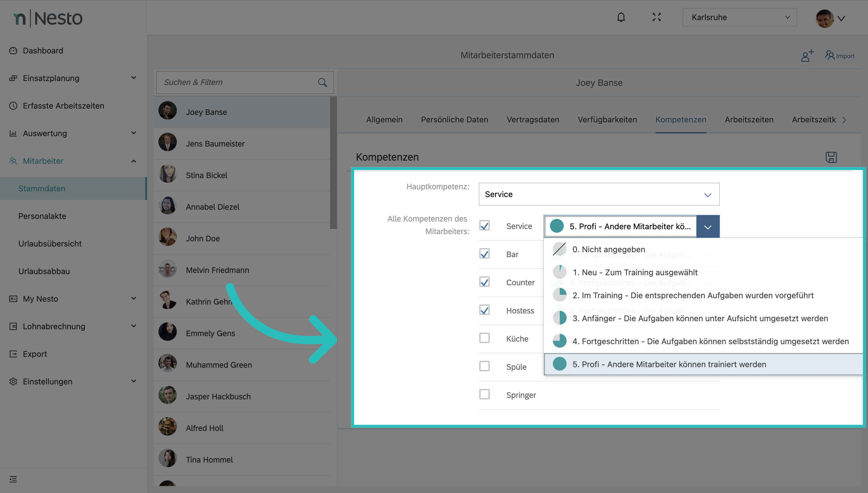The width and height of the screenshot is (868, 493).
Task: Enable the Küche competence checkbox
Action: pos(485,338)
